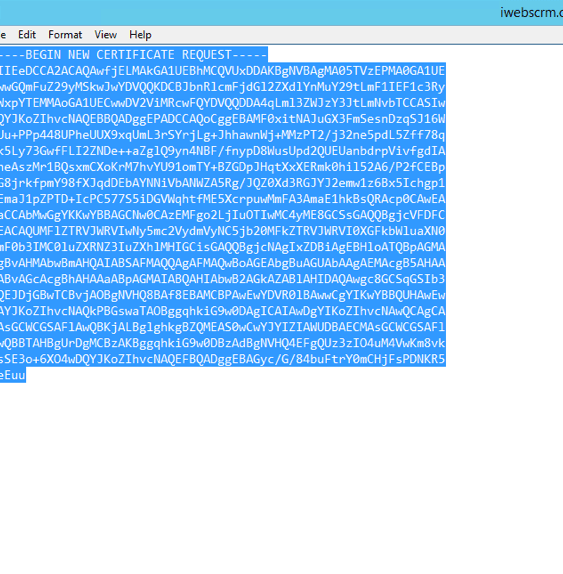Screen dimensions: 563x574
Task: Open the Edit menu
Action: click(x=27, y=35)
